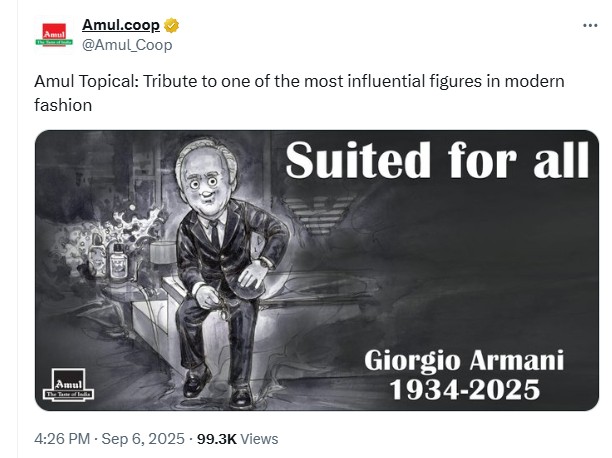Click the caricature's black shoes

coord(217,386)
